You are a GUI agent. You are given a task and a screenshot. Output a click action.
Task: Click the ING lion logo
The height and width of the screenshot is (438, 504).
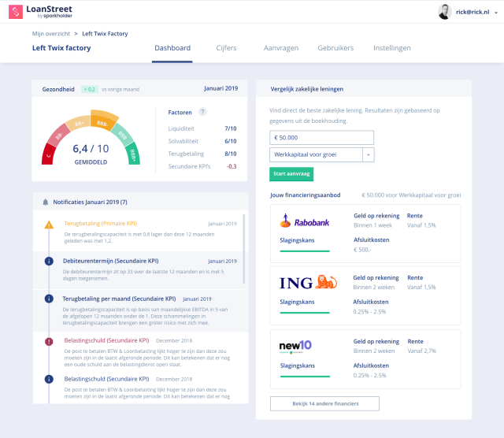coord(326,282)
